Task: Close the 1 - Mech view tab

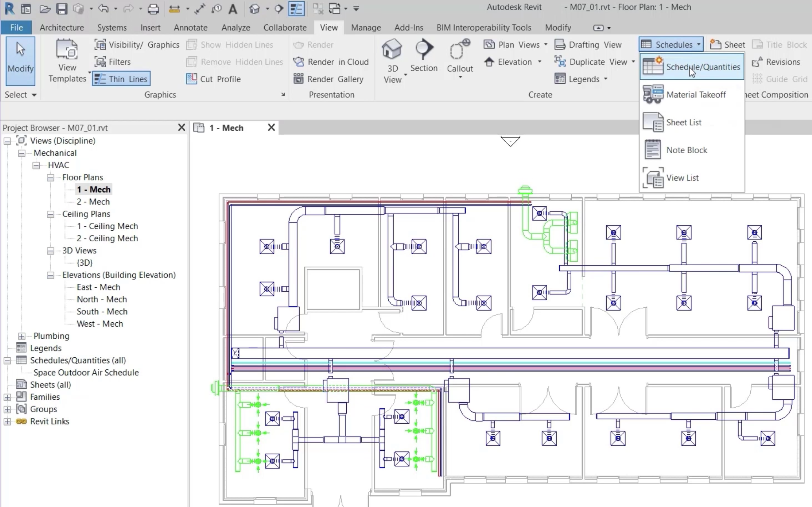Action: pos(271,127)
